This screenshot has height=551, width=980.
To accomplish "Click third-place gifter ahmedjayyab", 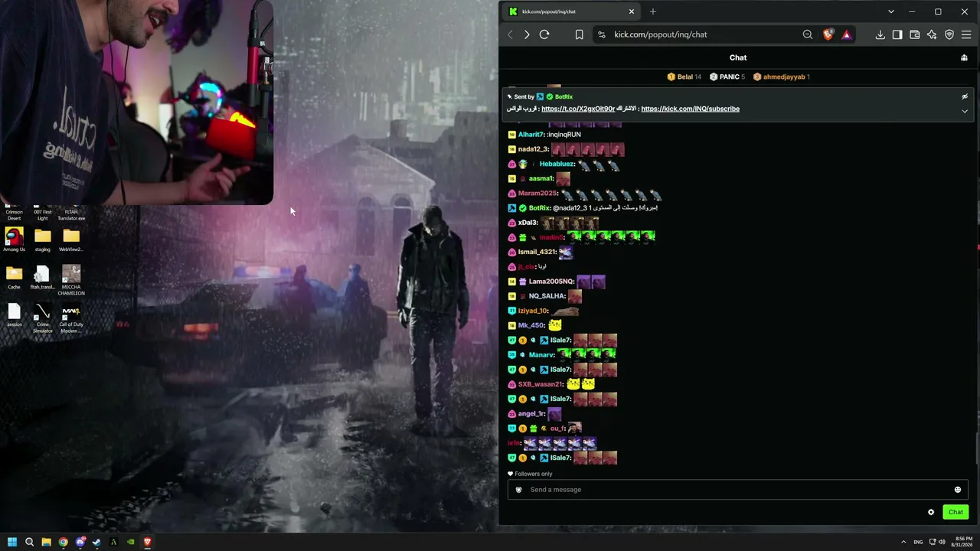I will (x=782, y=77).
